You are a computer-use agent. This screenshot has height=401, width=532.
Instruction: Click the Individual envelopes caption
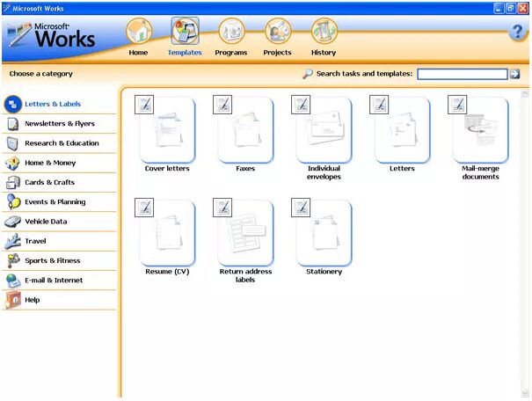[x=324, y=172]
